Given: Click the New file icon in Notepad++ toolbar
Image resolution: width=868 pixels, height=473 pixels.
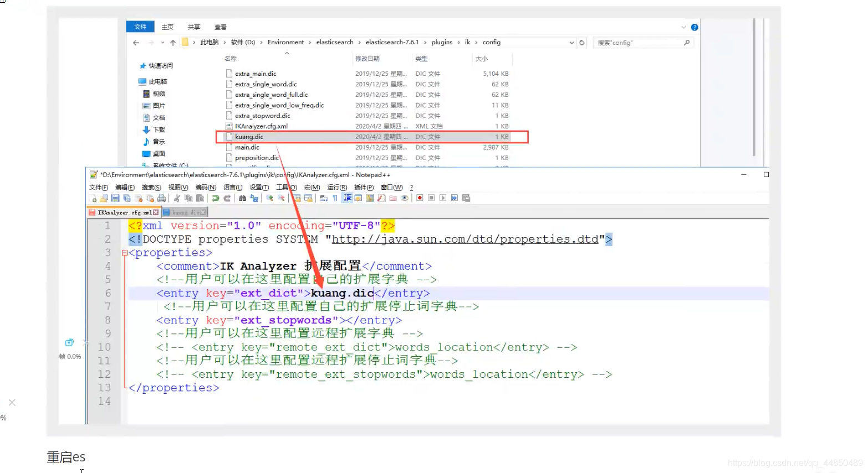Looking at the screenshot, I should [92, 198].
